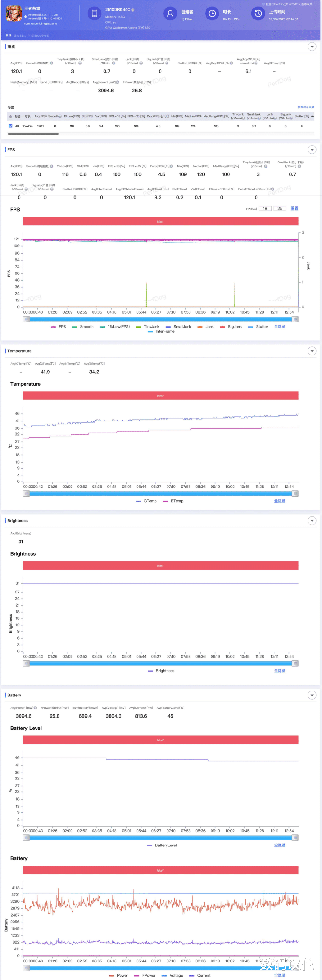
Task: Grab right range handle under FPS chart
Action: tap(295, 319)
